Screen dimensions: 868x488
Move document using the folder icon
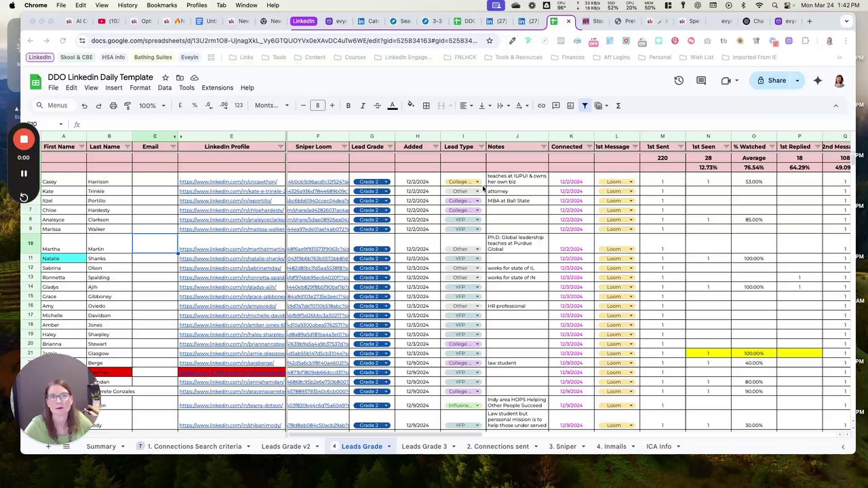click(x=180, y=78)
